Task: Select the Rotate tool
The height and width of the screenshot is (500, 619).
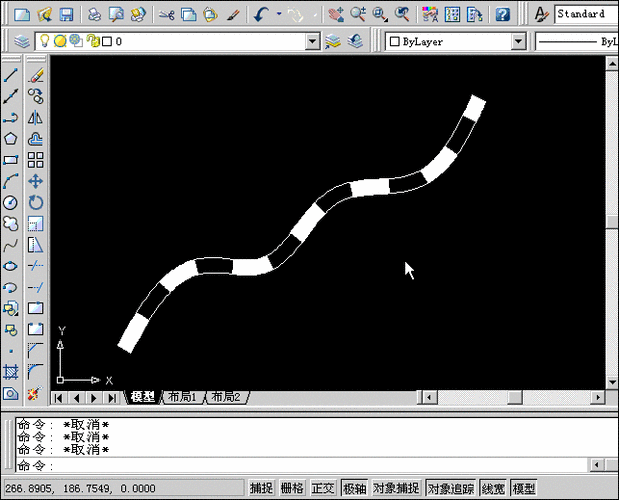Action: 36,202
